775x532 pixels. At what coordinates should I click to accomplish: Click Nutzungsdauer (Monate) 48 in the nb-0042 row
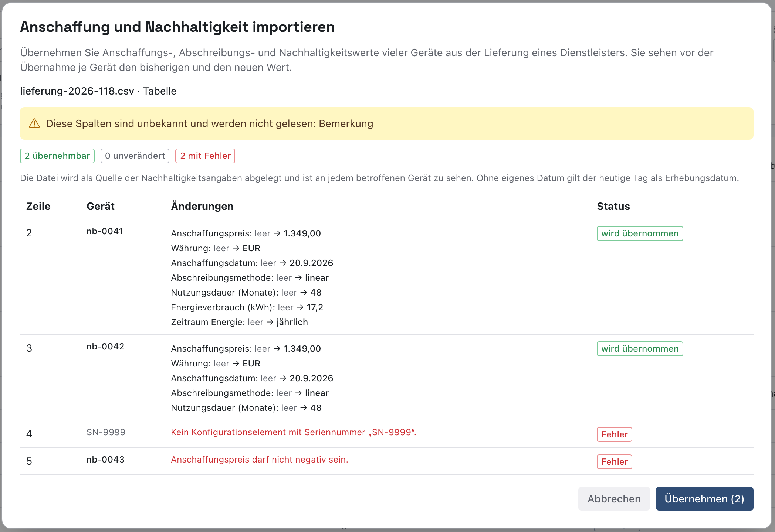246,408
